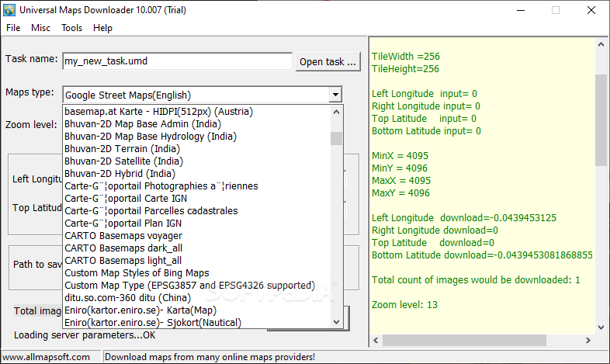Select Bhuvan-2D Satellite (India)
610x364 pixels.
tap(196, 161)
